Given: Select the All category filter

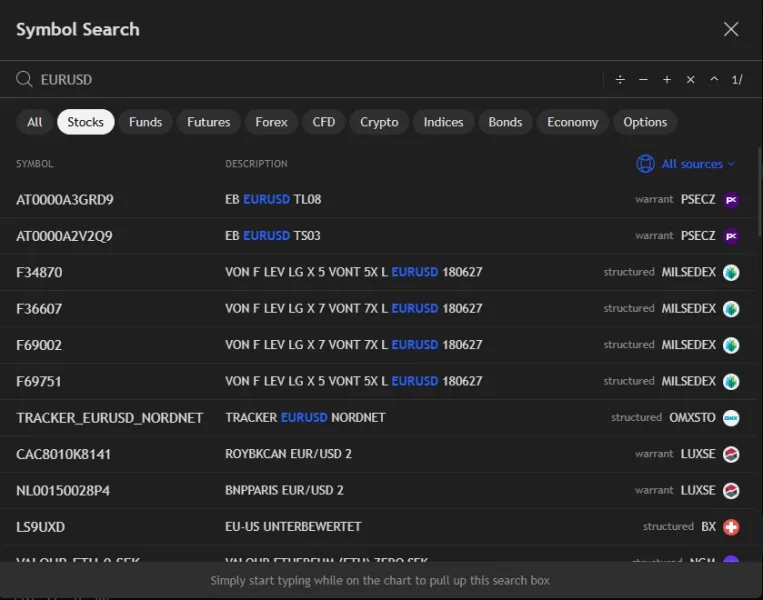Looking at the screenshot, I should (35, 122).
